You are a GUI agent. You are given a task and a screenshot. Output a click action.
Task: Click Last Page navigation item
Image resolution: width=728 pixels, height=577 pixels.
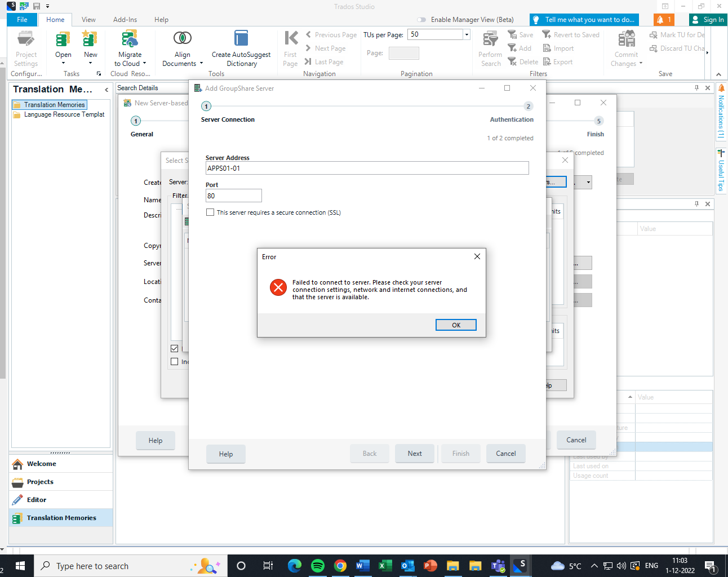[x=325, y=62]
